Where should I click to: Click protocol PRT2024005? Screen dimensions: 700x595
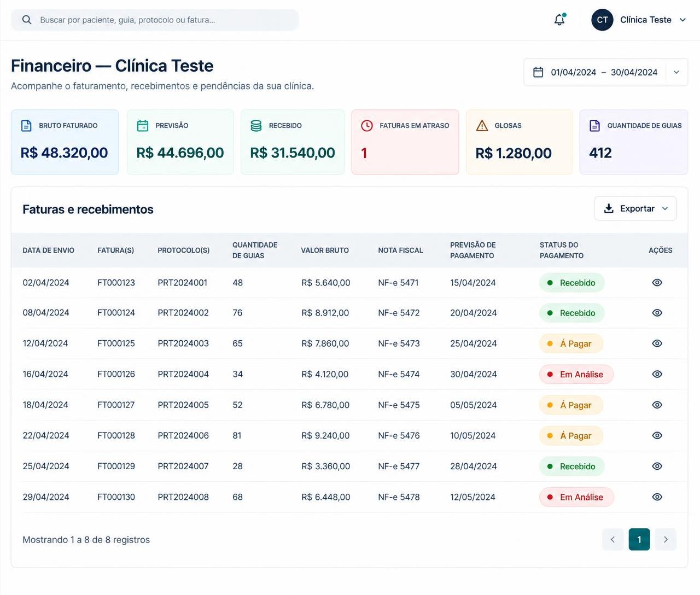tap(183, 405)
